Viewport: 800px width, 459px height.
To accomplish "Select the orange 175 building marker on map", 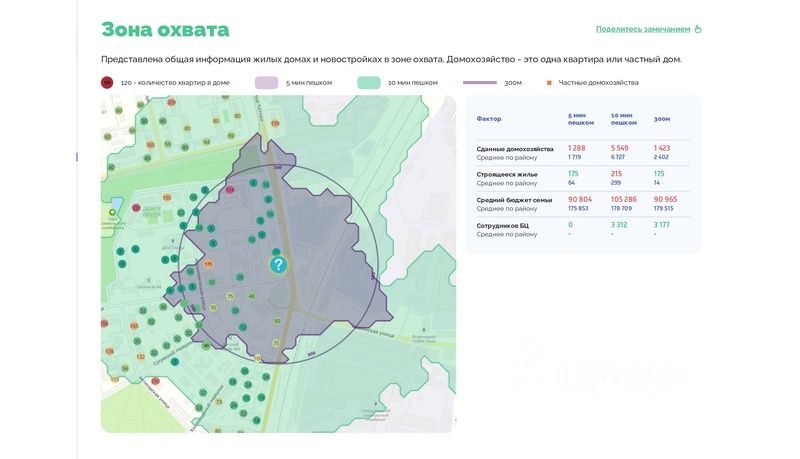I will pyautogui.click(x=209, y=264).
